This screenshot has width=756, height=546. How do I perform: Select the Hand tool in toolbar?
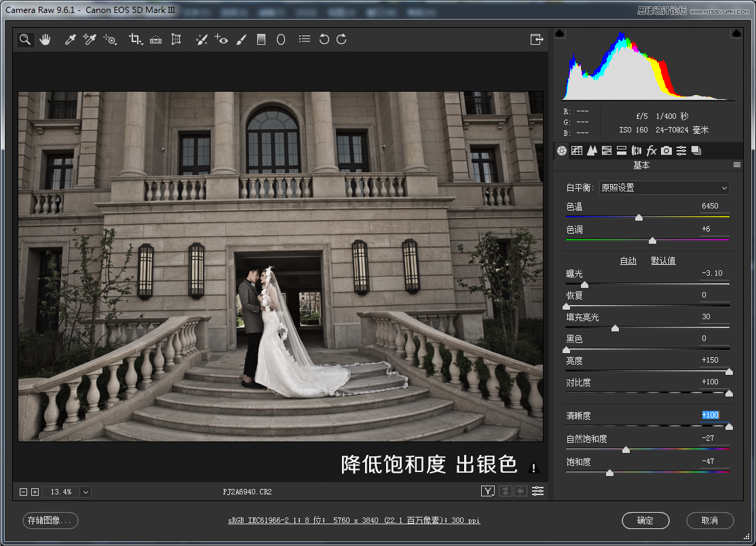point(45,39)
